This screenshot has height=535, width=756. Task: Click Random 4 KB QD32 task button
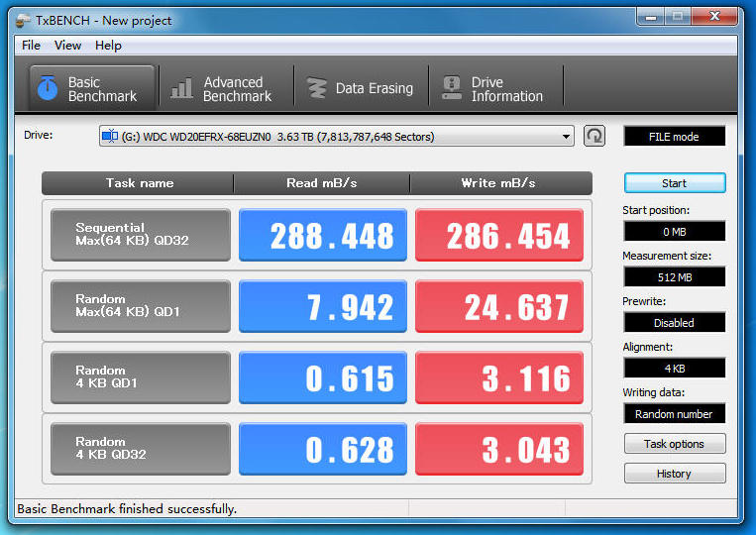(141, 449)
